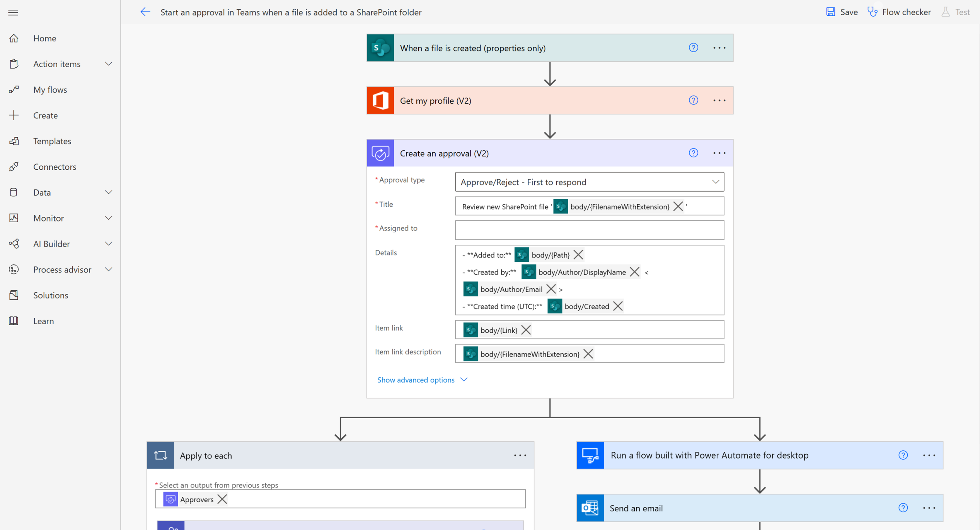The width and height of the screenshot is (980, 530).
Task: Click the Power Automate desktop flow icon
Action: 590,455
